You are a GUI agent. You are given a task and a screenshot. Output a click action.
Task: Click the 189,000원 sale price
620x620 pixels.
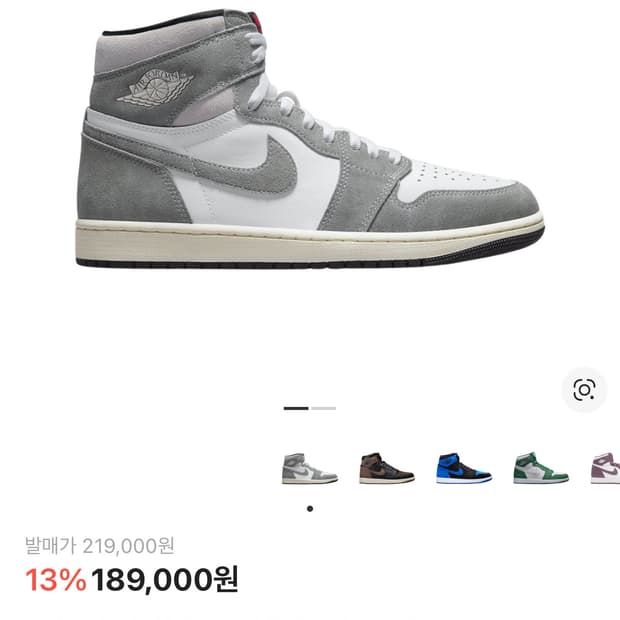[x=164, y=580]
